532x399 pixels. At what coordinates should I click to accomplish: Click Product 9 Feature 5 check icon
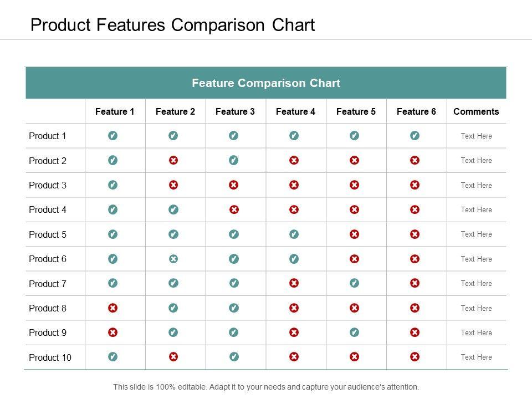(355, 332)
